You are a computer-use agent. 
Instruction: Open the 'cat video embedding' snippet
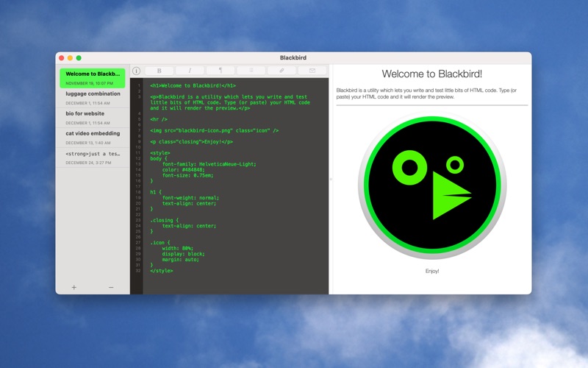pyautogui.click(x=93, y=138)
